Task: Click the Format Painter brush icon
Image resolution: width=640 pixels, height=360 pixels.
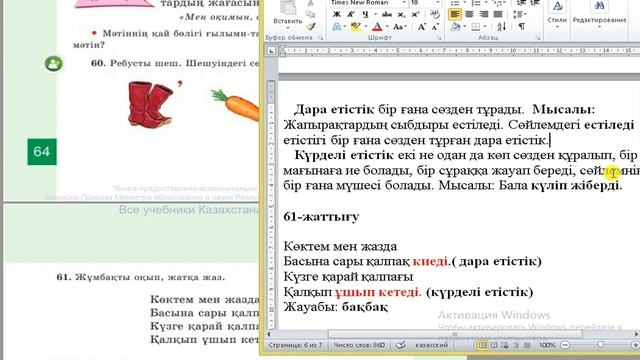Action: click(311, 27)
